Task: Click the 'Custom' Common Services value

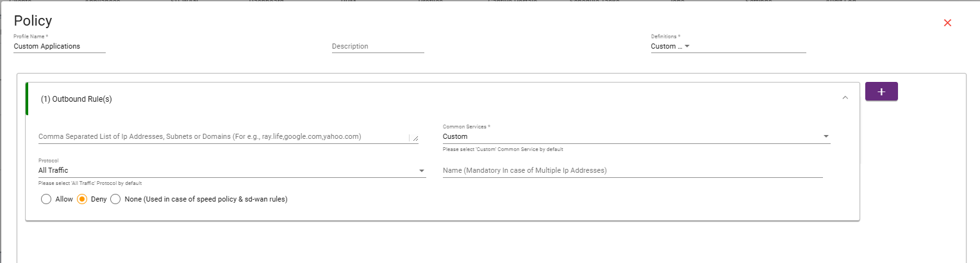Action: tap(455, 136)
